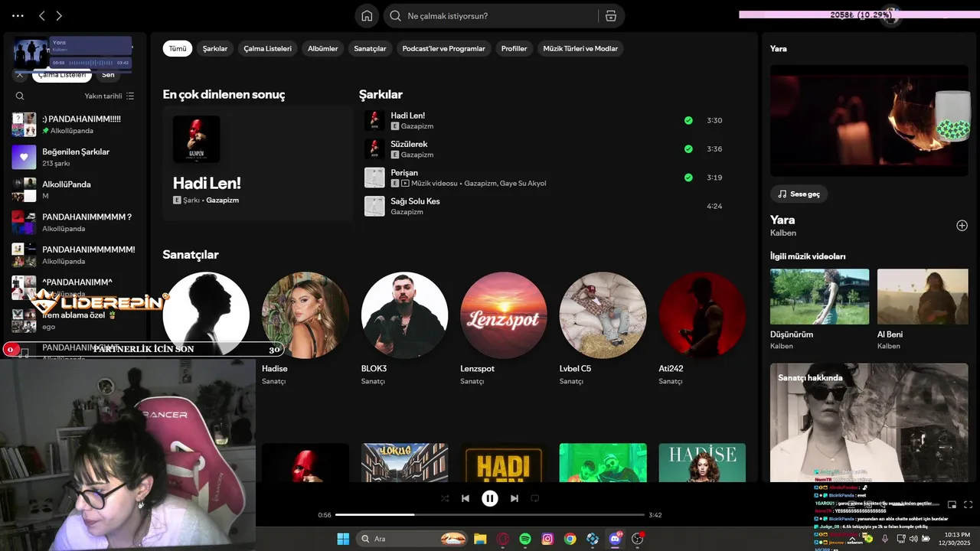Image resolution: width=980 pixels, height=551 pixels.
Task: Open the Düşünürüm music video
Action: point(819,297)
